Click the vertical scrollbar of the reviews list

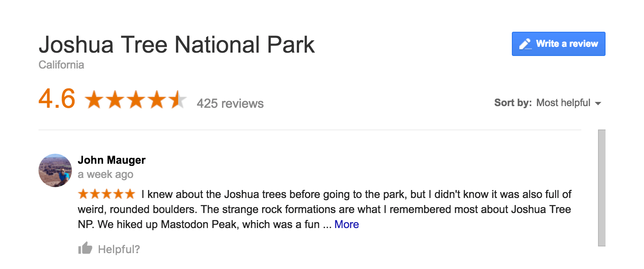pos(602,188)
